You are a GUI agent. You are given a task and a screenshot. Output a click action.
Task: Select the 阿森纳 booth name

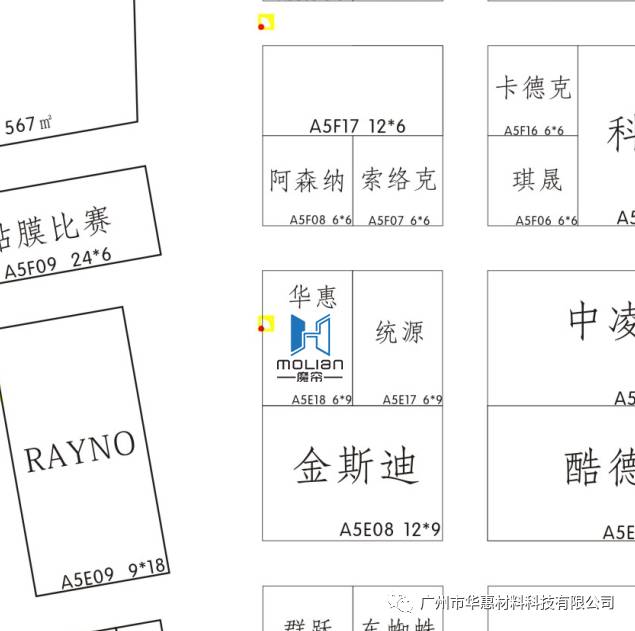coord(307,181)
